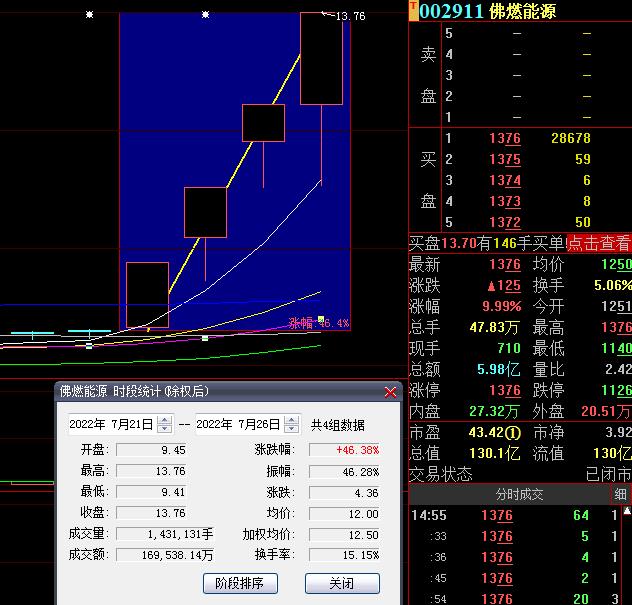This screenshot has width=632, height=605.
Task: Click the orange T marker beside stock code
Action: click(x=414, y=6)
